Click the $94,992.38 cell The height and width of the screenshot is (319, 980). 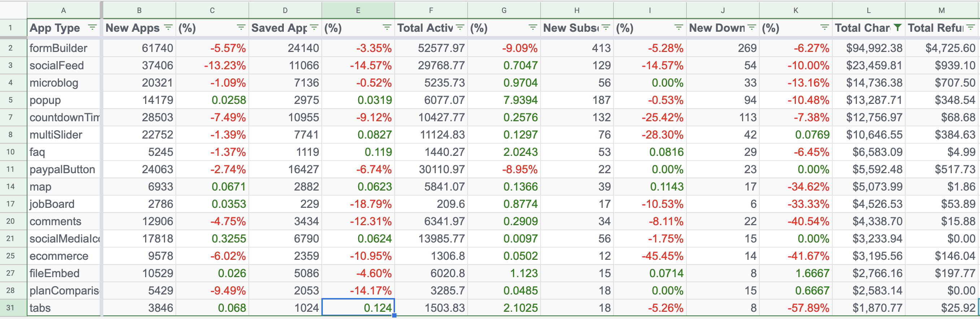[x=868, y=48]
